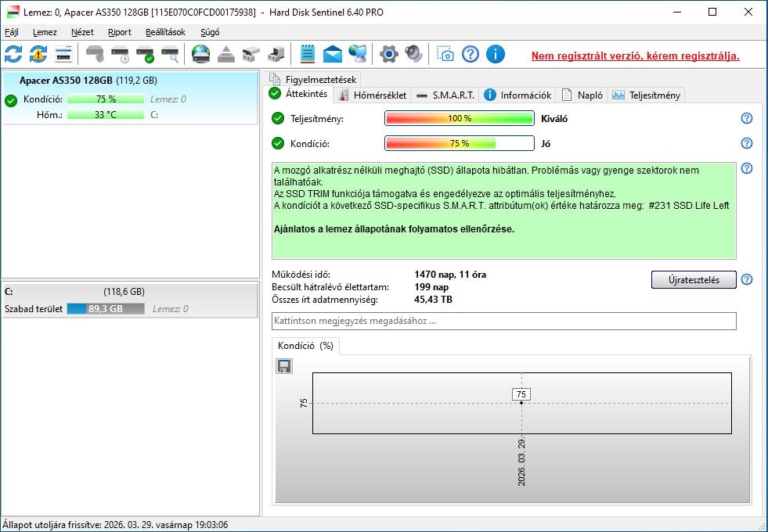Click the note field 'Kattintson megjegyzés megadásához'
This screenshot has width=768, height=532.
[504, 321]
